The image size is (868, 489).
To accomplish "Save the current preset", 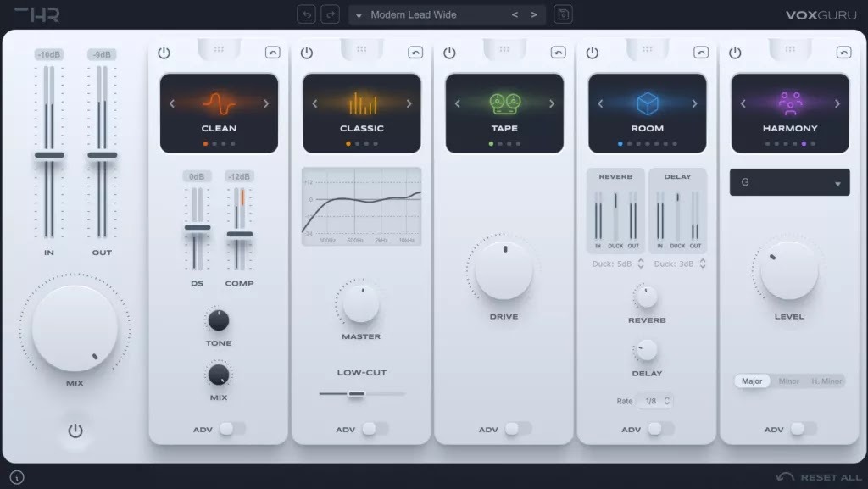I will point(563,14).
